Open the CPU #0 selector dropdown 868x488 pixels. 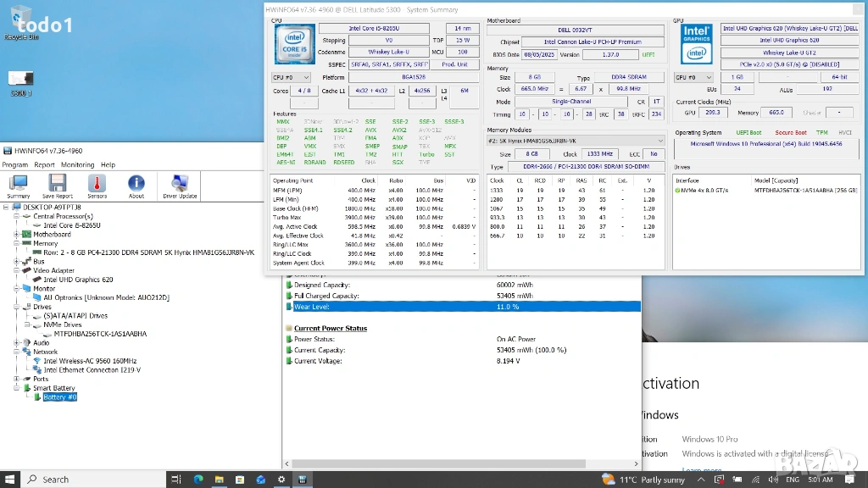point(291,77)
